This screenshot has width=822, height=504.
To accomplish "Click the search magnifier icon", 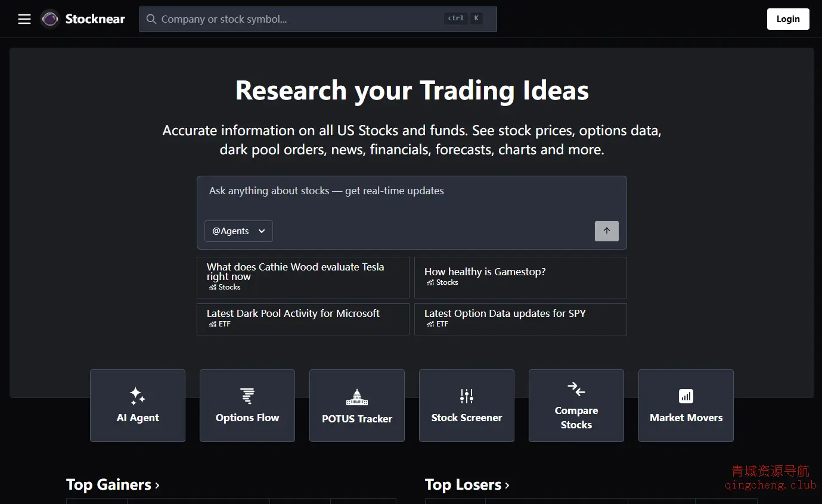I will tap(151, 19).
